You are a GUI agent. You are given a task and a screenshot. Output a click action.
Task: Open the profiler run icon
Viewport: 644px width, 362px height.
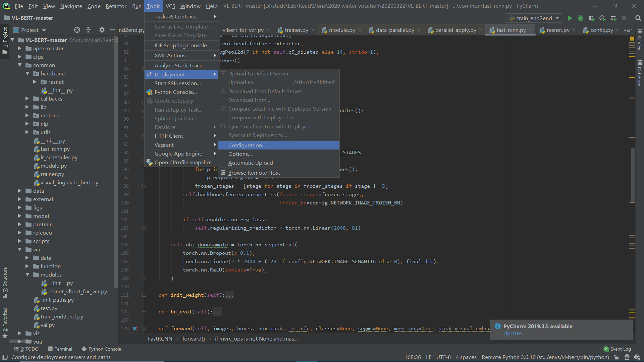602,18
